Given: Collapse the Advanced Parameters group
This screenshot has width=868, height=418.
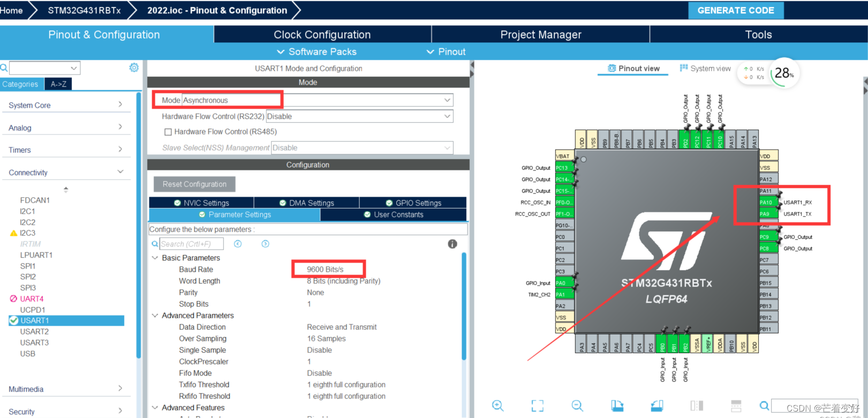Looking at the screenshot, I should click(155, 316).
